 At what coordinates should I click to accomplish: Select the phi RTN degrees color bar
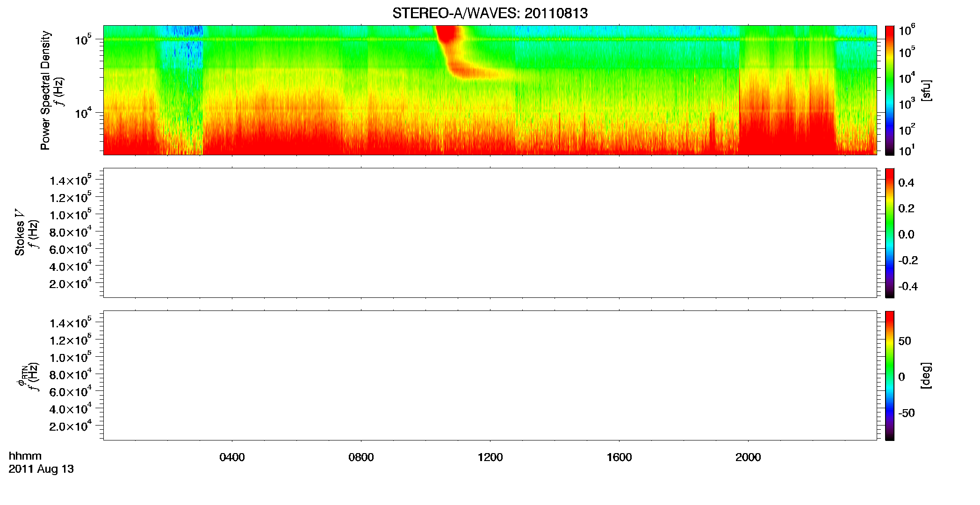pos(890,375)
